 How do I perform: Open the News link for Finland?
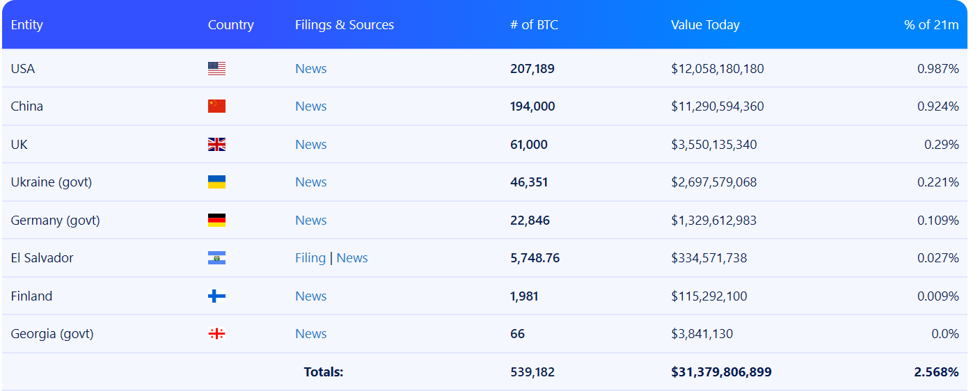[310, 296]
